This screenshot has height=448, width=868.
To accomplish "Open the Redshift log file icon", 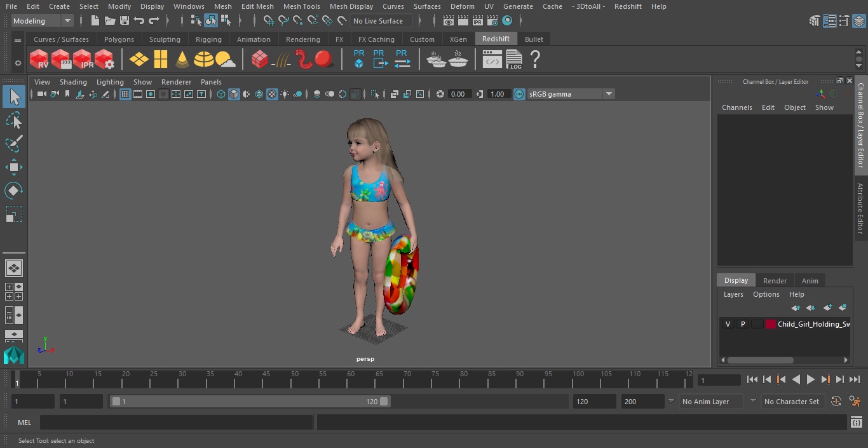I will [x=514, y=60].
